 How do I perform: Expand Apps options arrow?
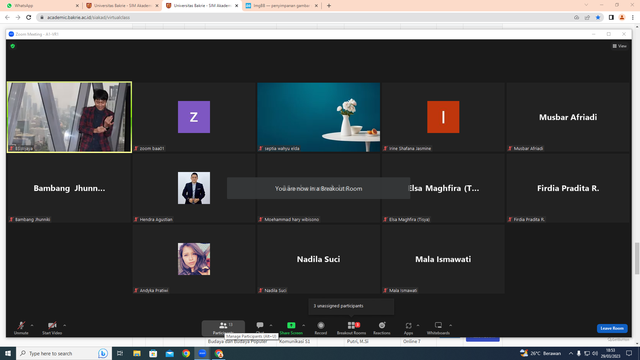418,325
